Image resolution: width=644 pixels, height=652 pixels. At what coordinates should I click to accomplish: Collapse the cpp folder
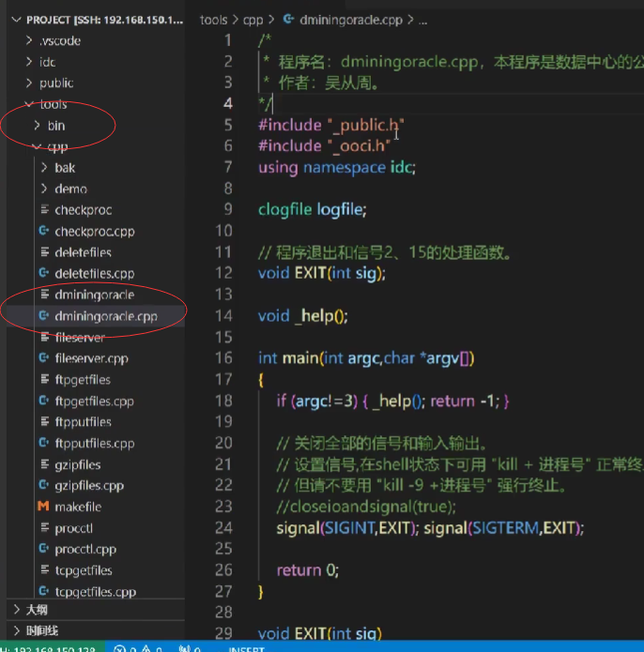point(37,146)
